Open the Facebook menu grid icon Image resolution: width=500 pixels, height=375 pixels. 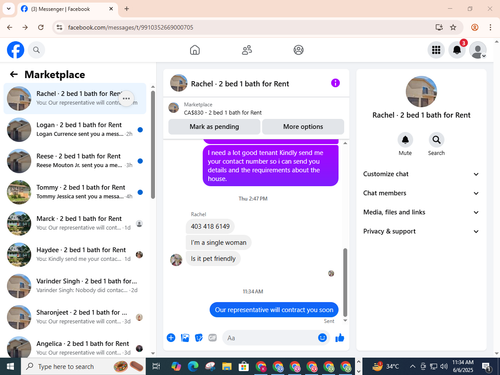(436, 50)
